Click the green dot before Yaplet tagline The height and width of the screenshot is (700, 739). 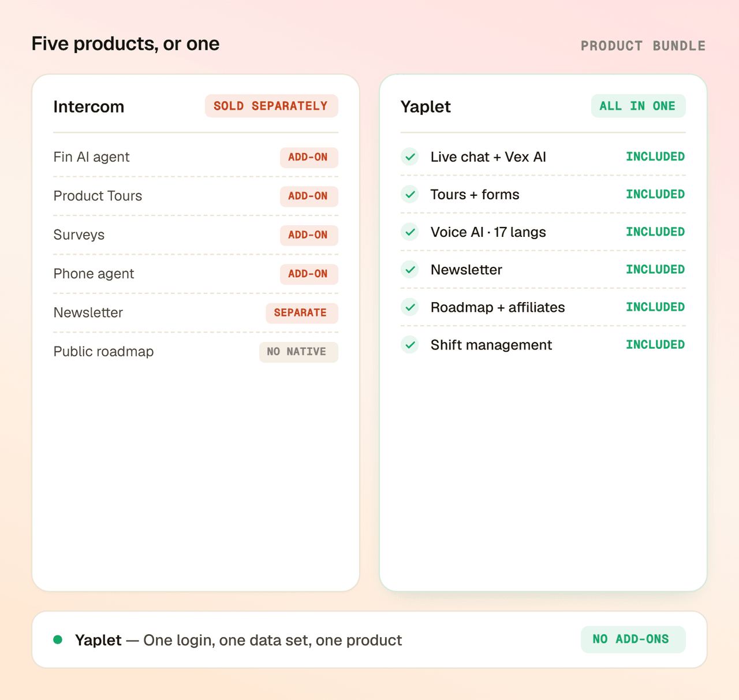[x=58, y=639]
